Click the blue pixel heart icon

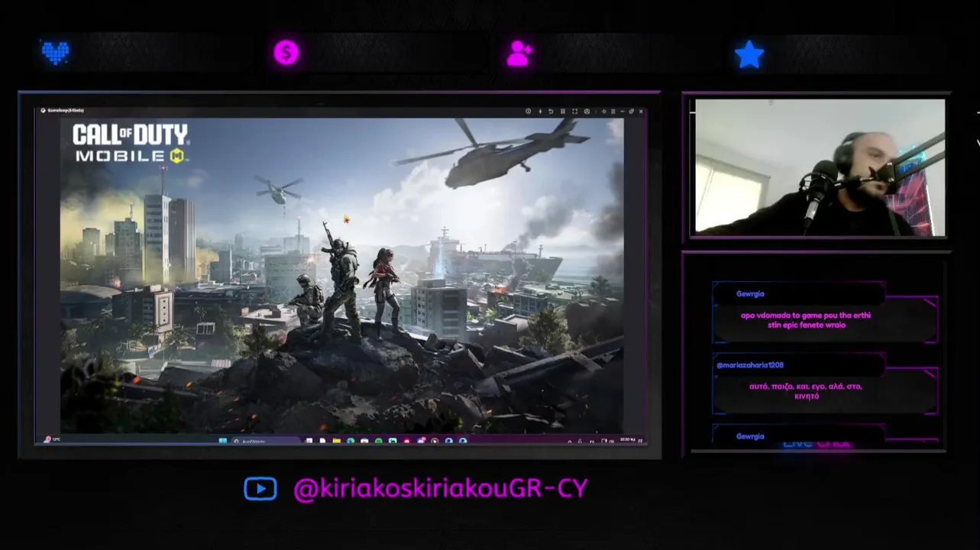(x=55, y=53)
